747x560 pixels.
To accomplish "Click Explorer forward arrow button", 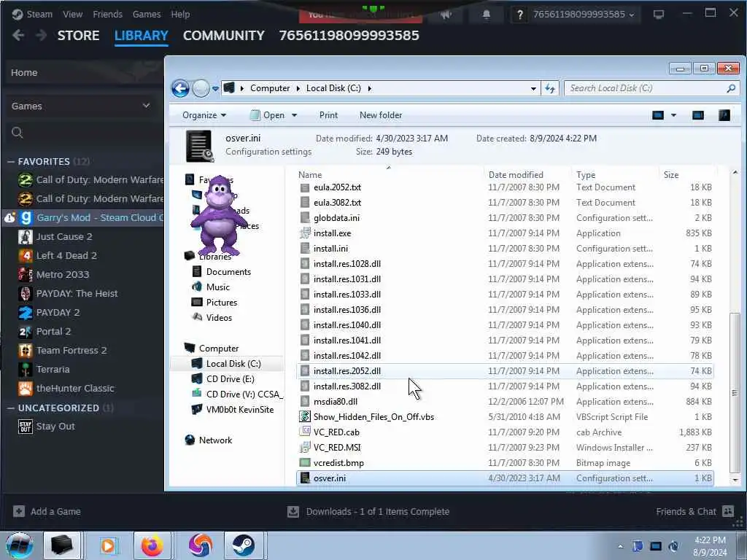I will tap(201, 88).
